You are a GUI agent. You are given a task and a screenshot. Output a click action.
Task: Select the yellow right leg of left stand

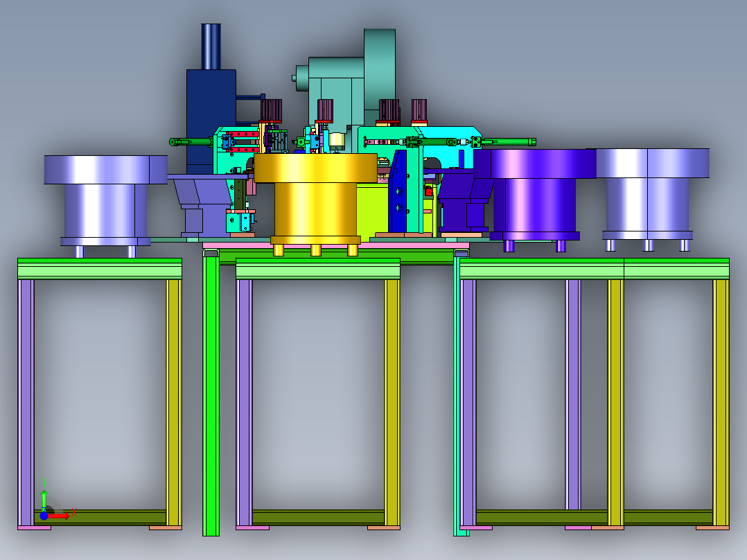click(174, 403)
